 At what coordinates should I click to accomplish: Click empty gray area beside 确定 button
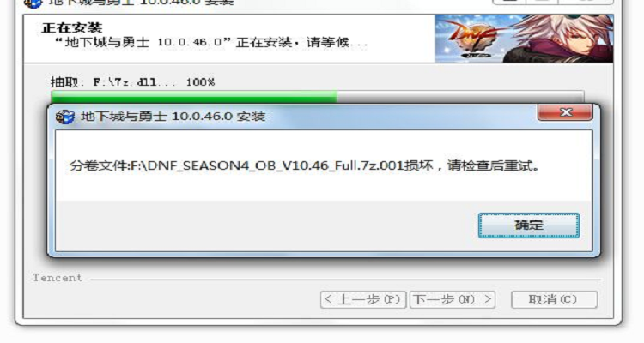click(267, 226)
